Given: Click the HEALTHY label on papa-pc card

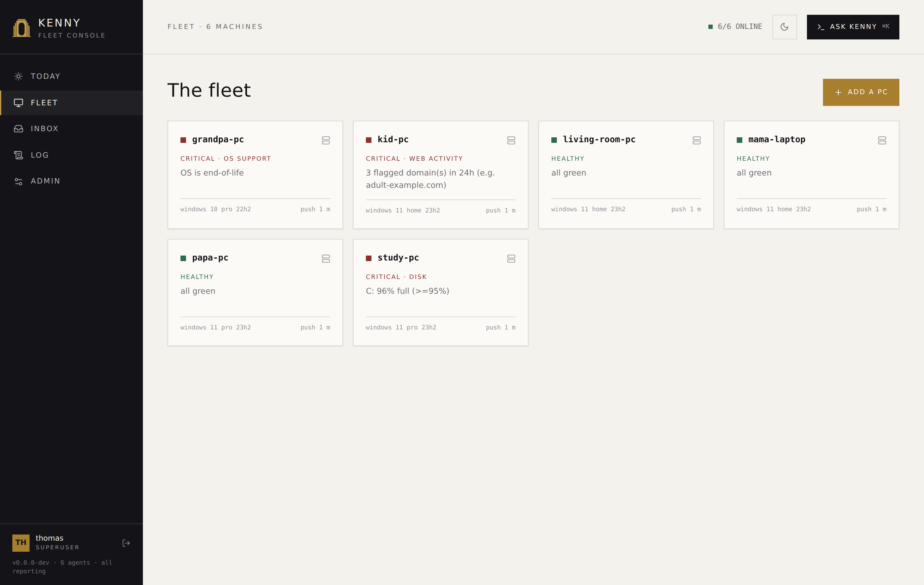Looking at the screenshot, I should point(197,276).
